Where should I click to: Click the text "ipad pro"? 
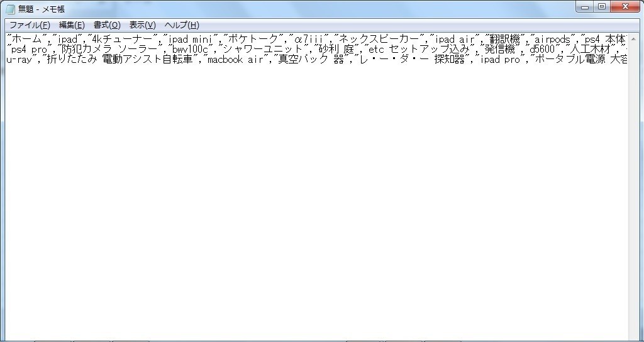point(500,60)
